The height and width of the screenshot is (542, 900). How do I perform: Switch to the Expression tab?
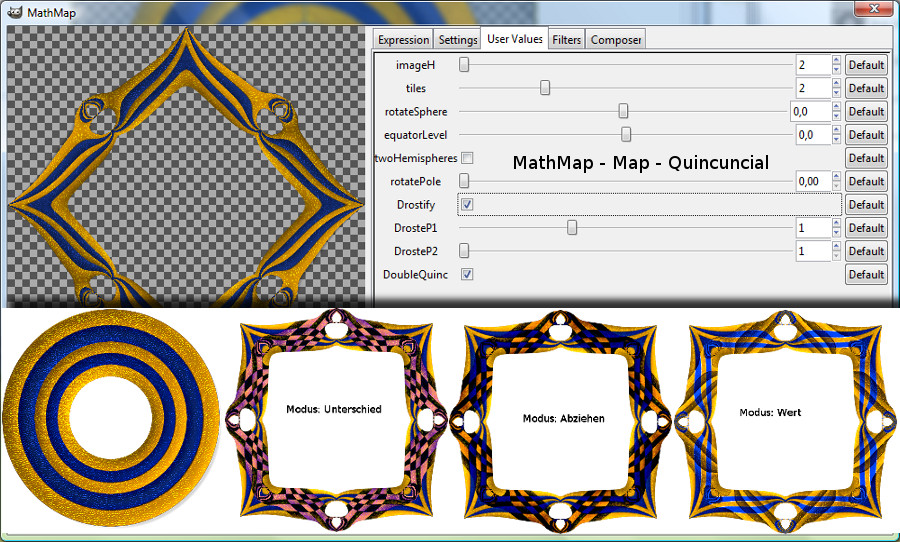[x=403, y=40]
